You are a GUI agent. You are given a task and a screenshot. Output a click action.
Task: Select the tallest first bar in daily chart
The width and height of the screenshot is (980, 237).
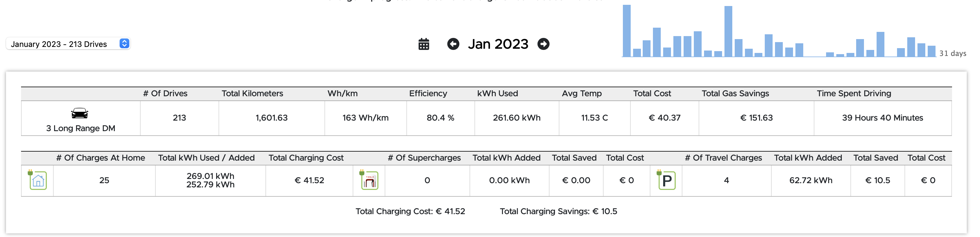pos(626,31)
